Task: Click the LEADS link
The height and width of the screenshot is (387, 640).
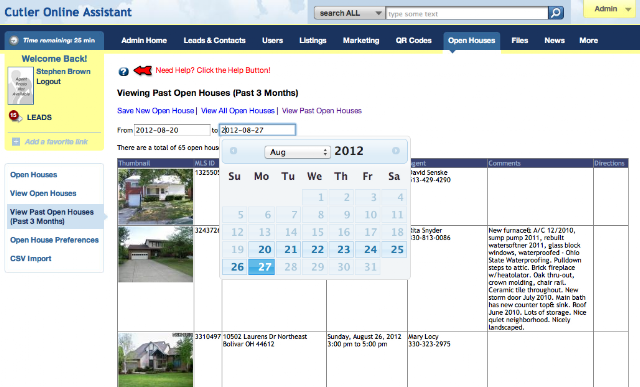Action: (x=39, y=118)
